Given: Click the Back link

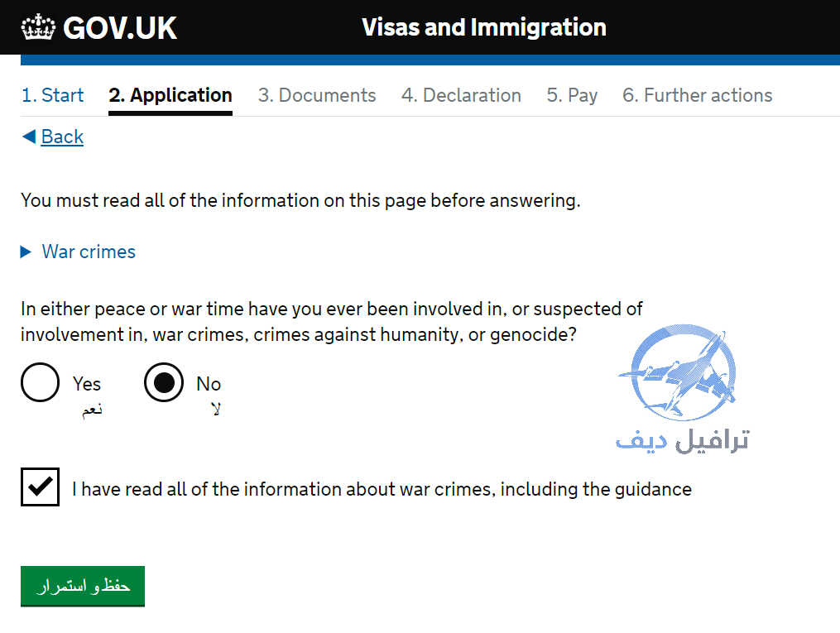Looking at the screenshot, I should (x=62, y=137).
